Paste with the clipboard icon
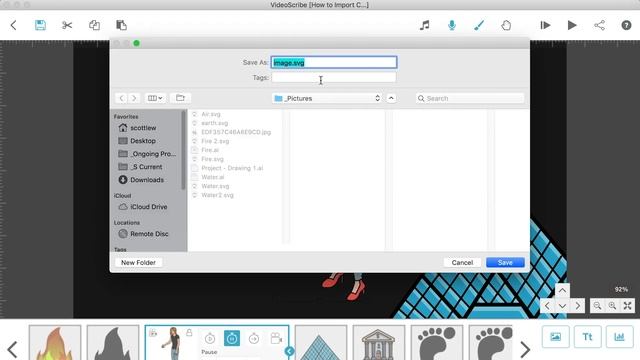640x360 pixels. pyautogui.click(x=121, y=25)
